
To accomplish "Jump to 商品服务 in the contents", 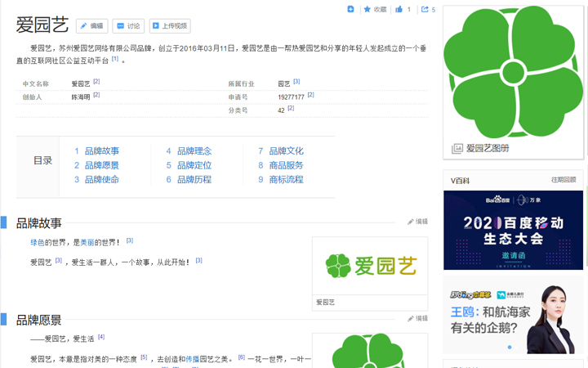I will coord(286,165).
